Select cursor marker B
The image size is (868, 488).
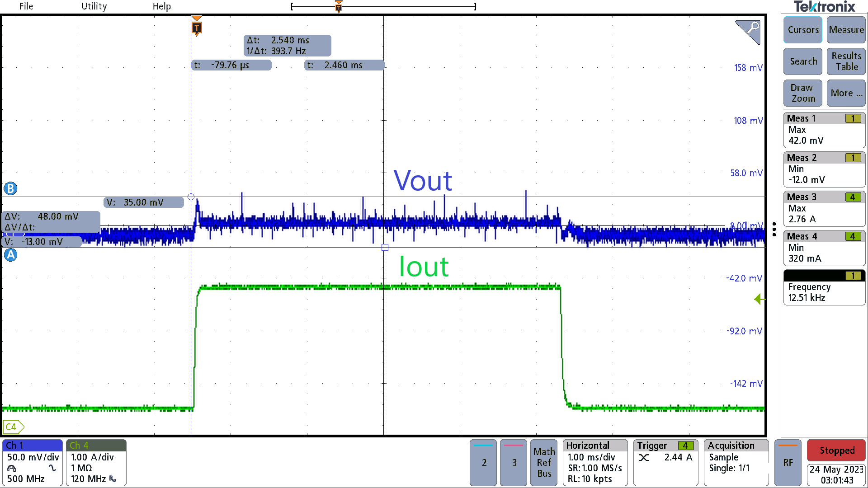click(x=10, y=188)
